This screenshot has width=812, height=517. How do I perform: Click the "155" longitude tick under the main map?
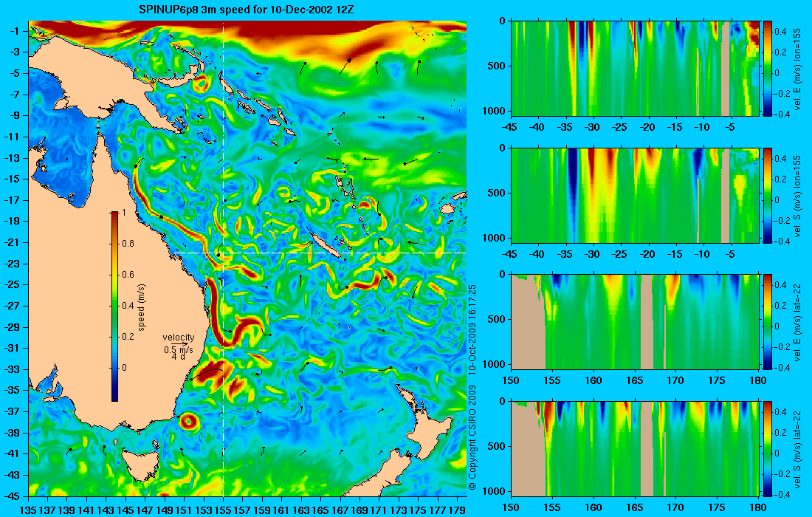[223, 510]
